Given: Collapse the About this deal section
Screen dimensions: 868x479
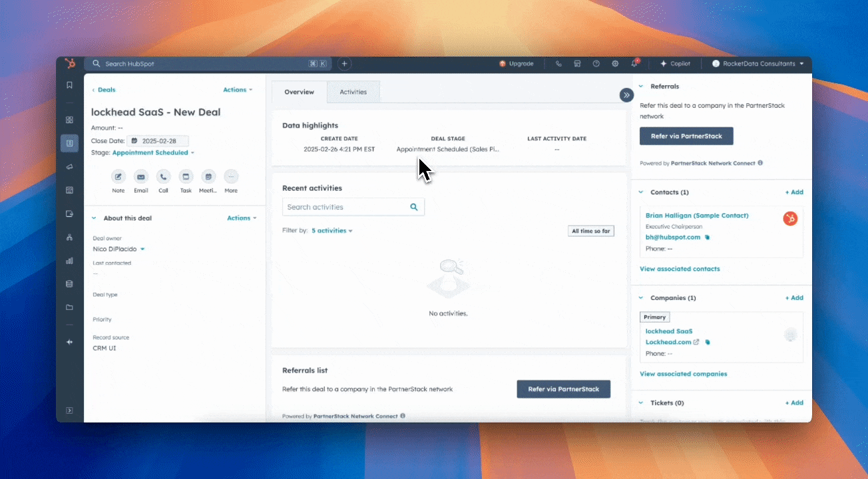Looking at the screenshot, I should [94, 218].
